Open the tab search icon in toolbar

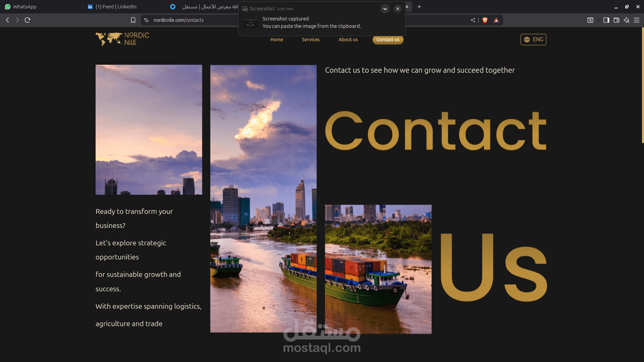[x=590, y=20]
